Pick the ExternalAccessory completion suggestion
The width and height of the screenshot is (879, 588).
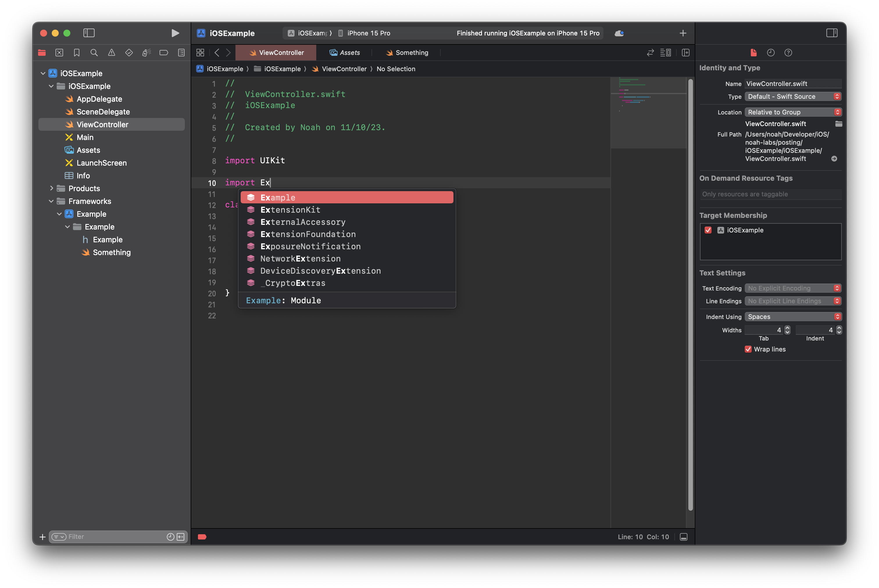[x=347, y=222]
